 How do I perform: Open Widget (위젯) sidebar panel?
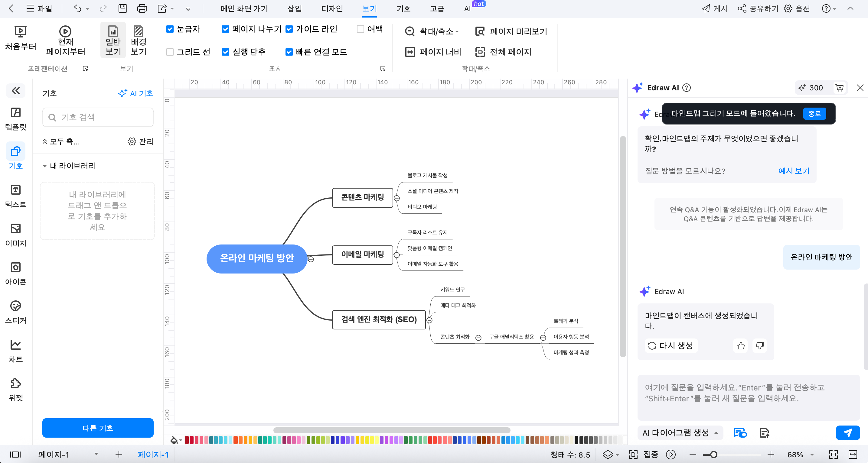click(x=15, y=390)
